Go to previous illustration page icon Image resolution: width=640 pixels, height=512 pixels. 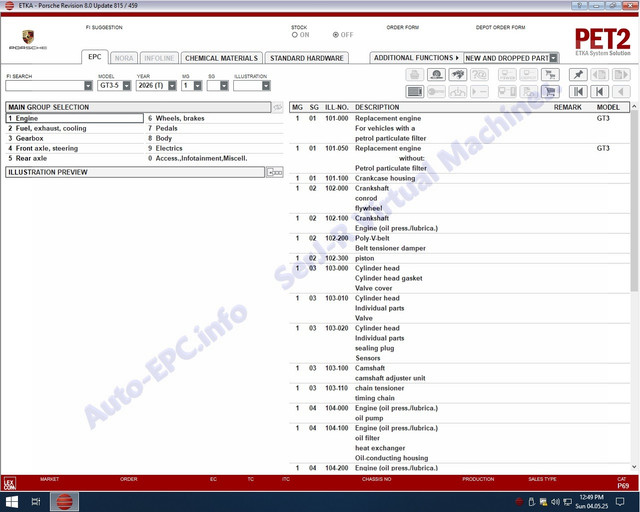600,75
